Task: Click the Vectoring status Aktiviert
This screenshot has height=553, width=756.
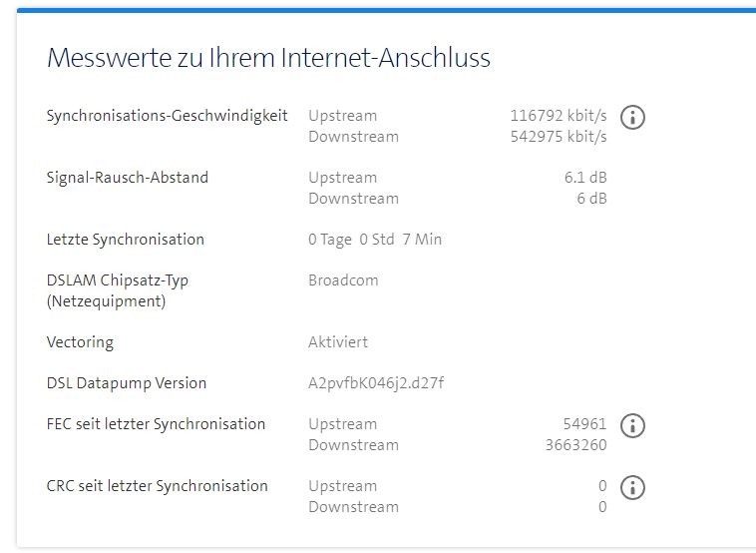Action: click(x=338, y=342)
